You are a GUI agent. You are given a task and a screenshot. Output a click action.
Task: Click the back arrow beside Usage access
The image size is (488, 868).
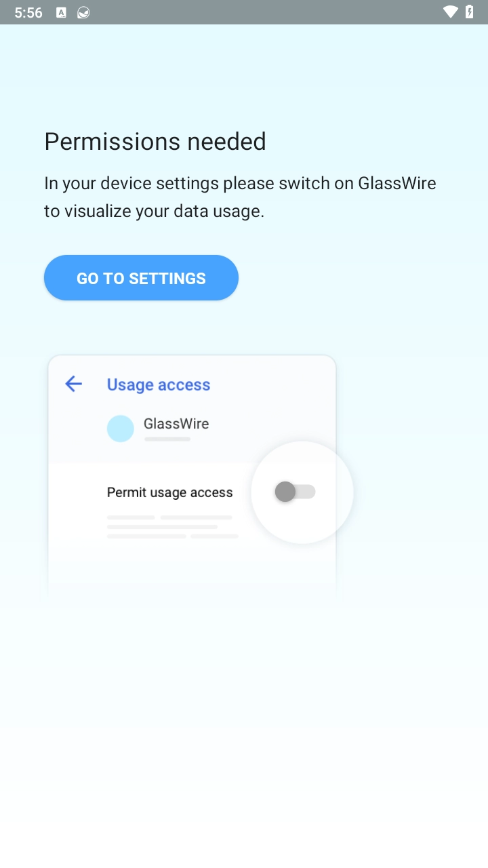point(73,384)
